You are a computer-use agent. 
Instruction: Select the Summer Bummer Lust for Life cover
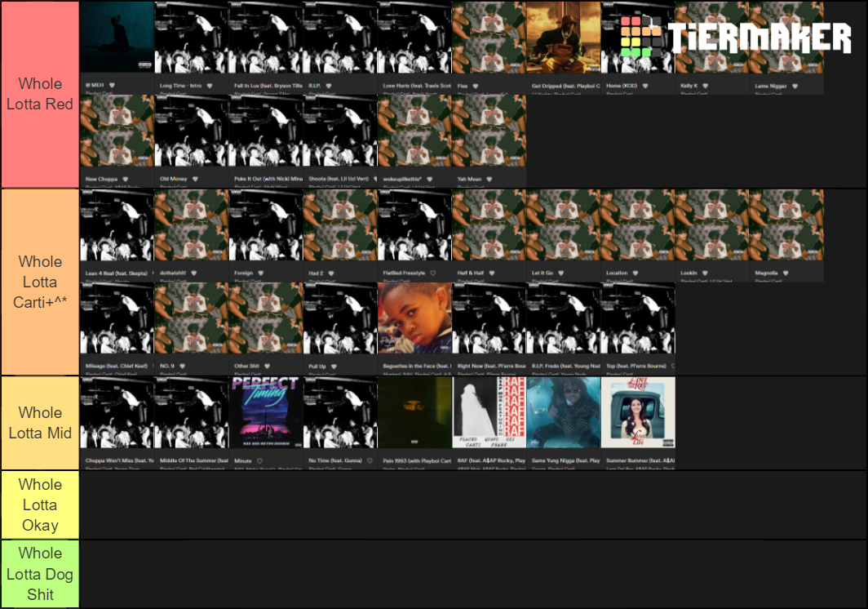click(x=638, y=412)
